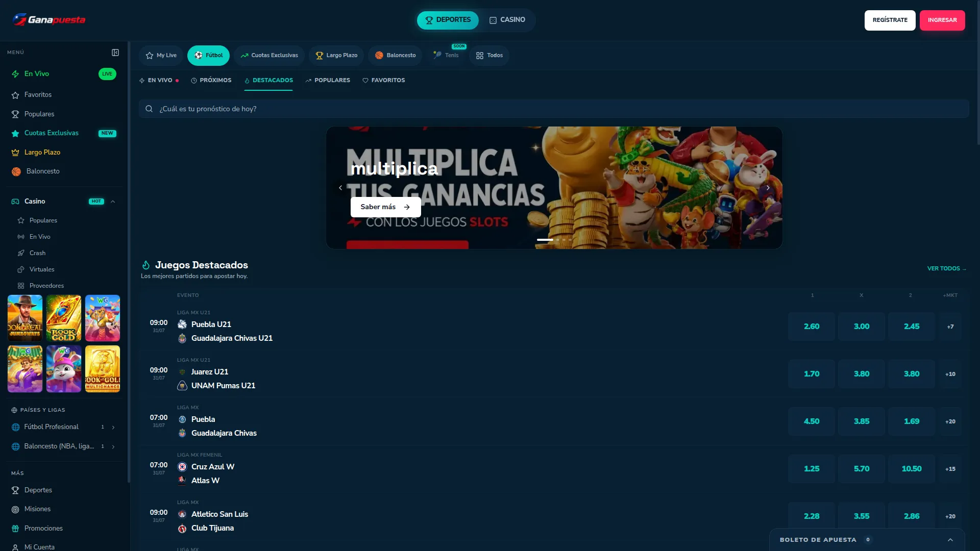980x551 pixels.
Task: Bet on 1.69 odds for Guadalajara Chivas
Action: 912,421
